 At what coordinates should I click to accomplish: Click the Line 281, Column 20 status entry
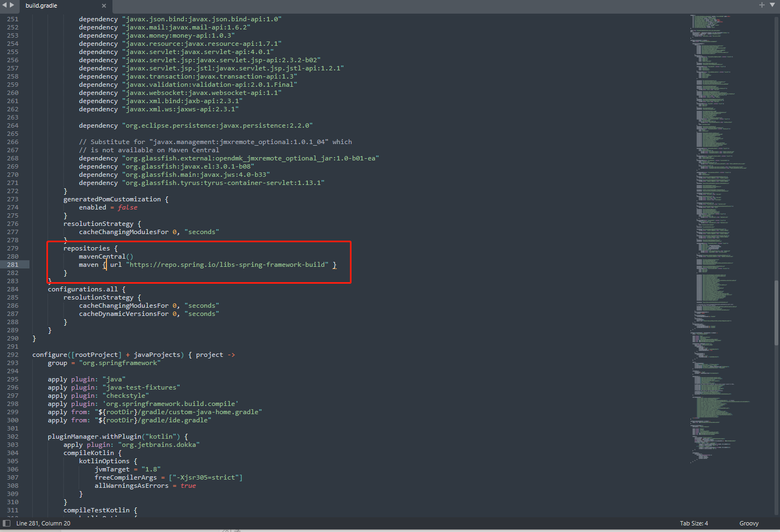point(43,523)
